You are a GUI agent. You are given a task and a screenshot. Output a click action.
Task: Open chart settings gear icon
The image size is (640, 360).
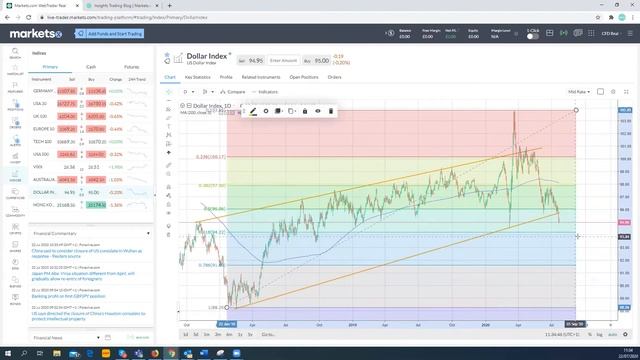click(x=613, y=92)
